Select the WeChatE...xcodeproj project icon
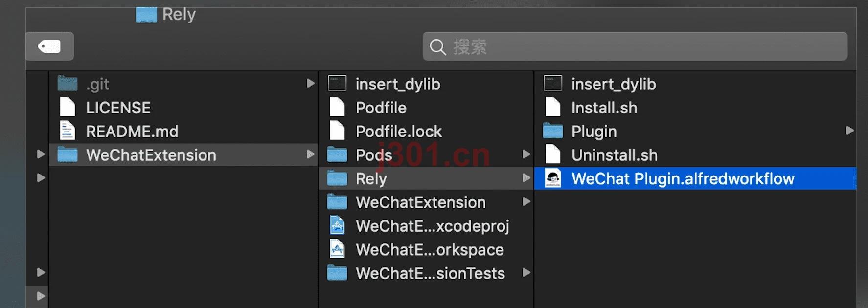 pyautogui.click(x=337, y=225)
